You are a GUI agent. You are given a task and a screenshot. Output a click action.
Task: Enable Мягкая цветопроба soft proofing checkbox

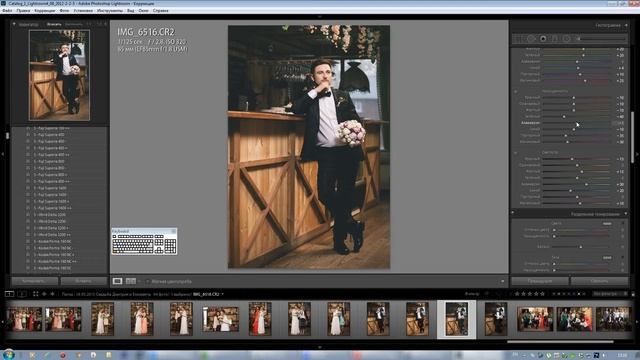(148, 281)
